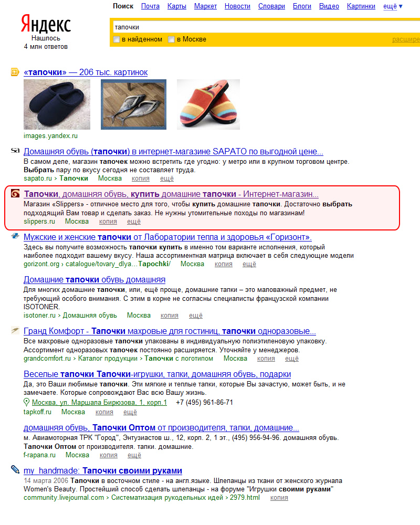Screen dimensions: 420x525
Task: Click the Гранд Комфорт favicon icon
Action: [15, 330]
